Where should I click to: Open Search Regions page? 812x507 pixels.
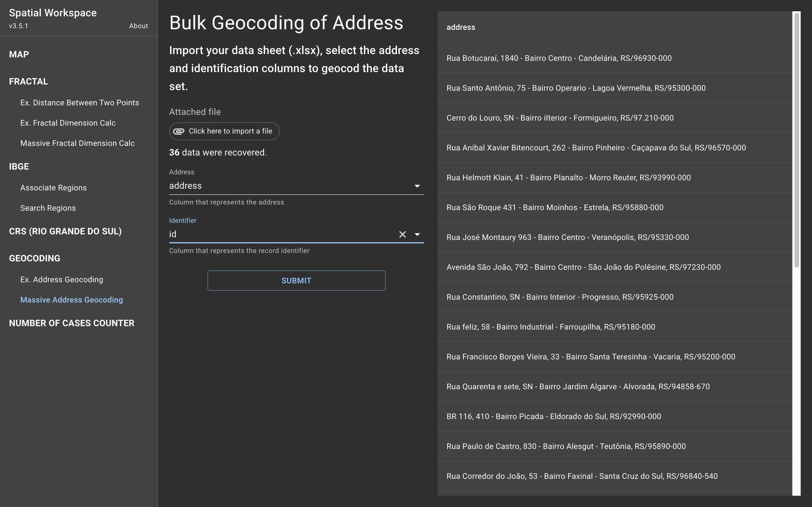coord(48,208)
